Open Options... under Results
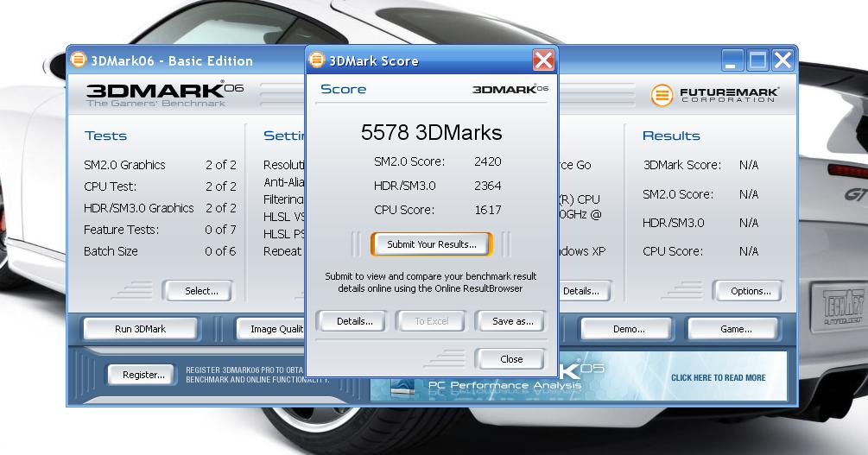Screen dimensions: 868x455 (747, 291)
